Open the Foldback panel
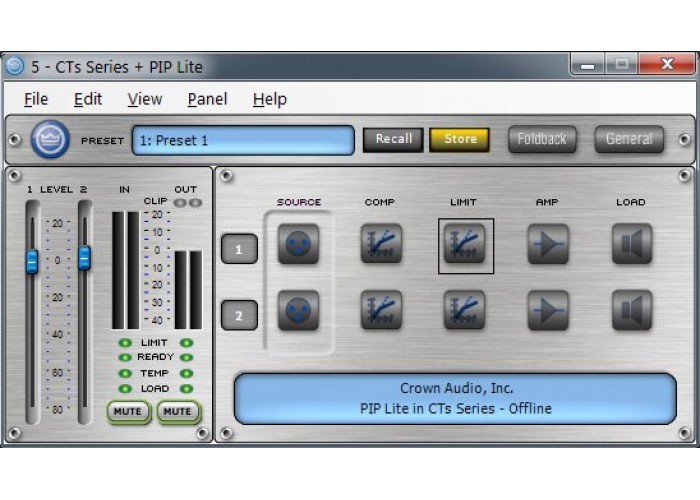 (542, 140)
